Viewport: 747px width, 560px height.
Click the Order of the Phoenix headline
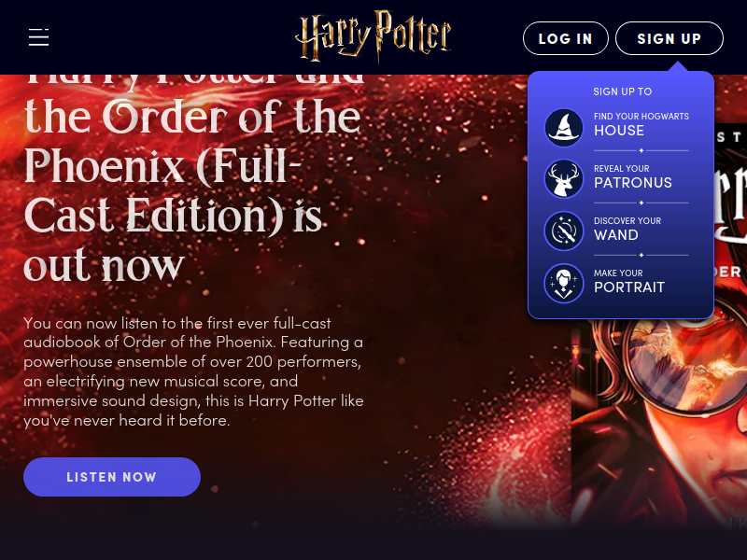click(194, 178)
